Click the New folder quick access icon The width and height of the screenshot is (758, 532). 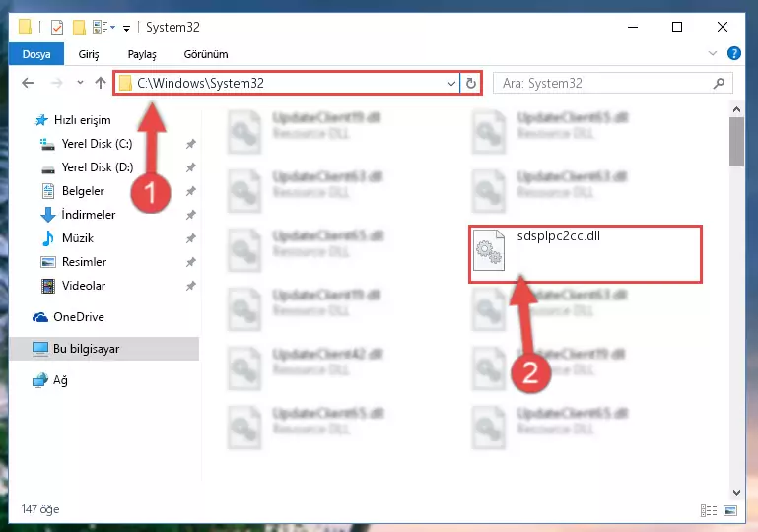pos(79,27)
